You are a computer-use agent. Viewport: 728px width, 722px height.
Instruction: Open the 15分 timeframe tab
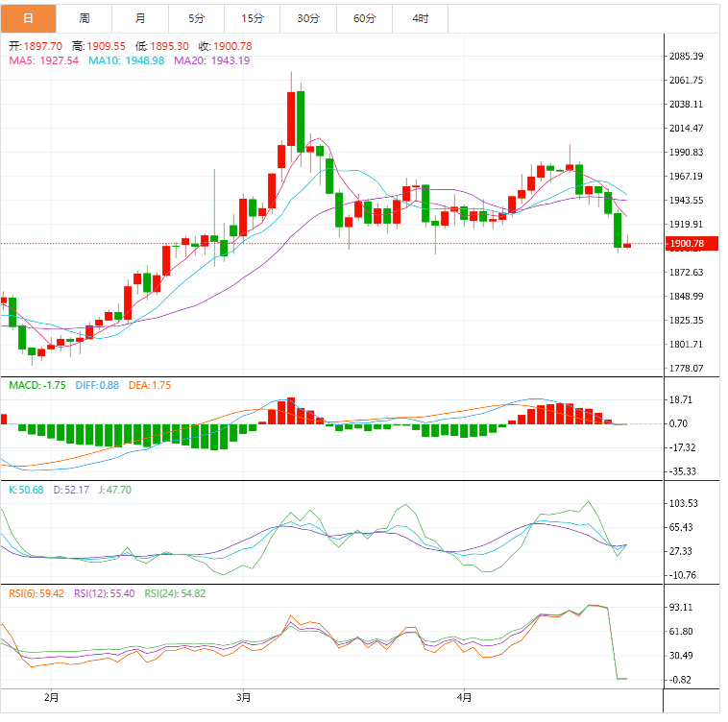(x=252, y=18)
